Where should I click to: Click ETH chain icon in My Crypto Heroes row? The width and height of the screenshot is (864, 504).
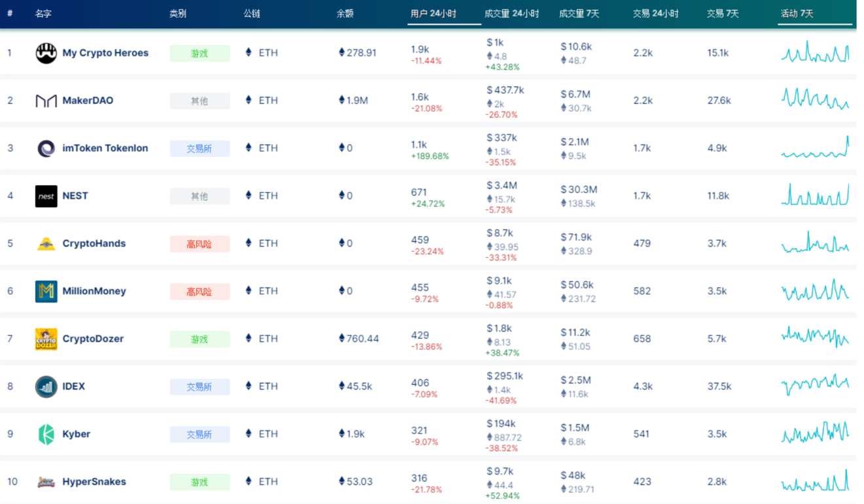[249, 52]
